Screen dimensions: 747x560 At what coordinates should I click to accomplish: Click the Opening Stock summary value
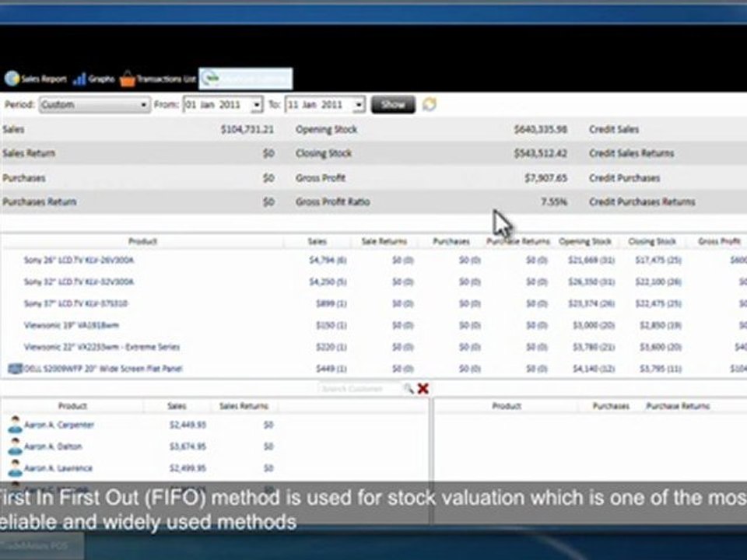click(x=540, y=129)
